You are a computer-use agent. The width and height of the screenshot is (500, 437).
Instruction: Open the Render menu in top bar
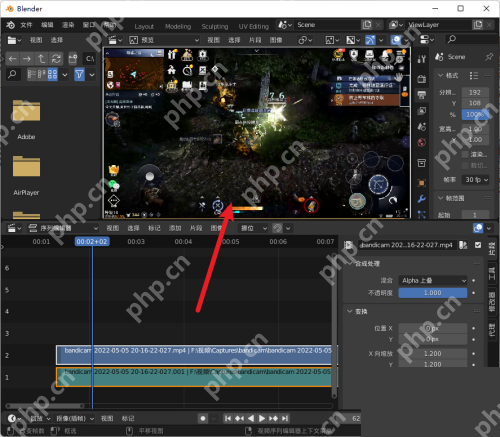click(x=68, y=25)
